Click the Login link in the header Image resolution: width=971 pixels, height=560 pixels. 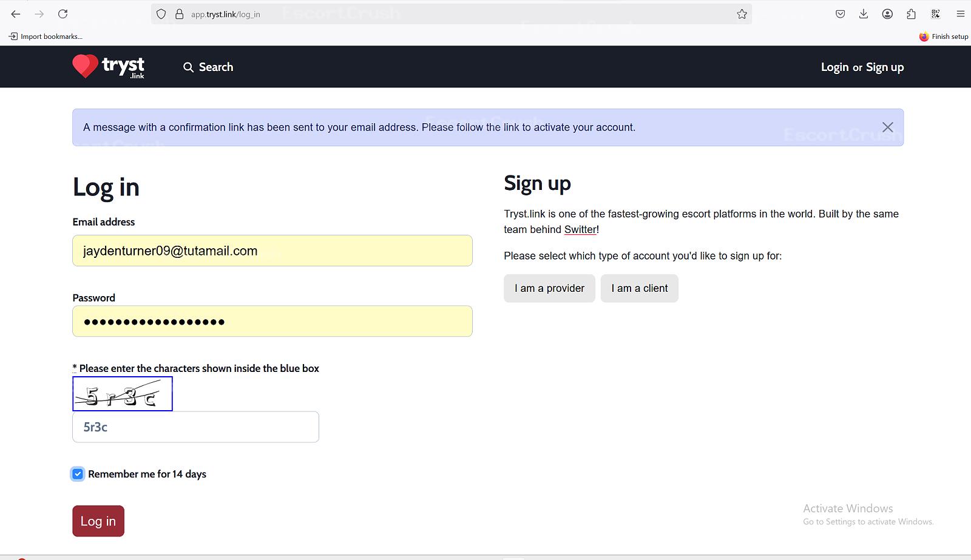pyautogui.click(x=834, y=67)
